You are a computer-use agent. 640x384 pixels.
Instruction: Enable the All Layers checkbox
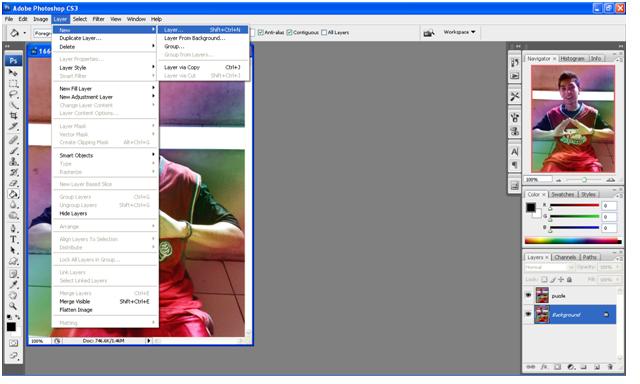click(324, 32)
